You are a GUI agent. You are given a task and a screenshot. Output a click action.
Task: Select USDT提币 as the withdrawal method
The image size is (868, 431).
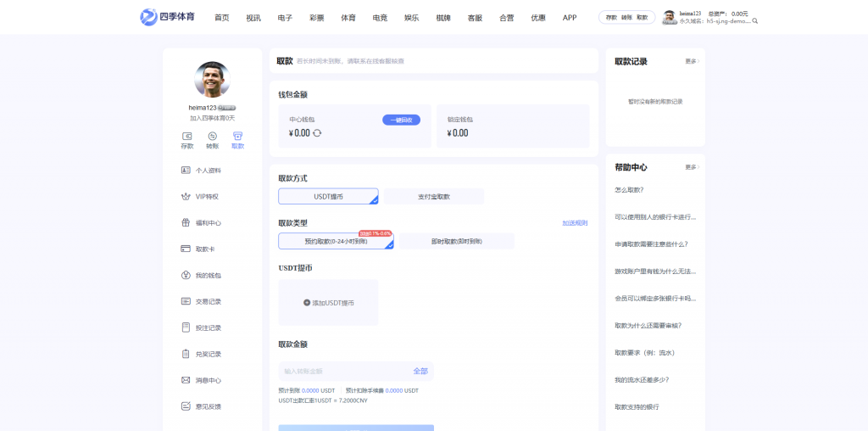coord(328,197)
